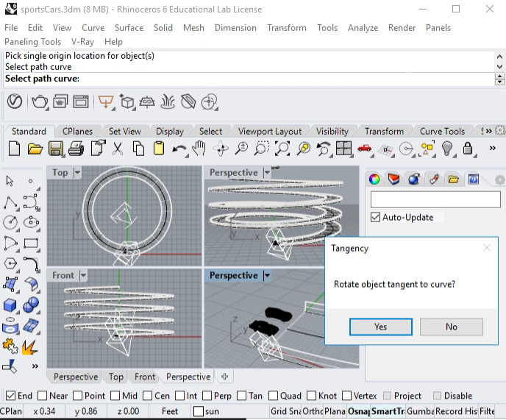Click the Four Viewports layout icon
506x420 pixels.
[x=343, y=149]
